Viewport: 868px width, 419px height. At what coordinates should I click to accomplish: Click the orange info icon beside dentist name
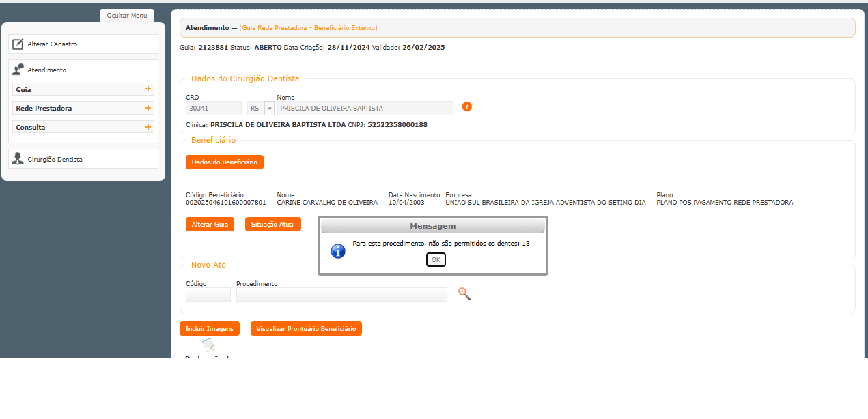[467, 106]
